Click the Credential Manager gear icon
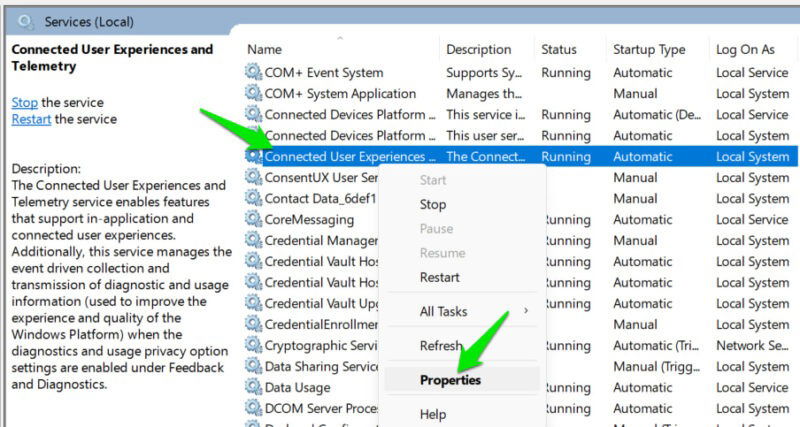This screenshot has width=800, height=427. tap(253, 240)
